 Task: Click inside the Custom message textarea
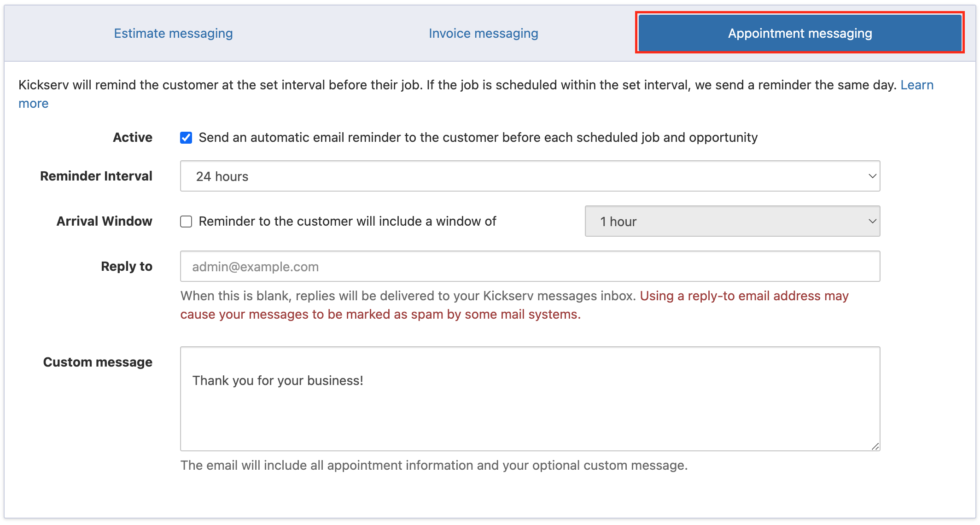(x=530, y=399)
